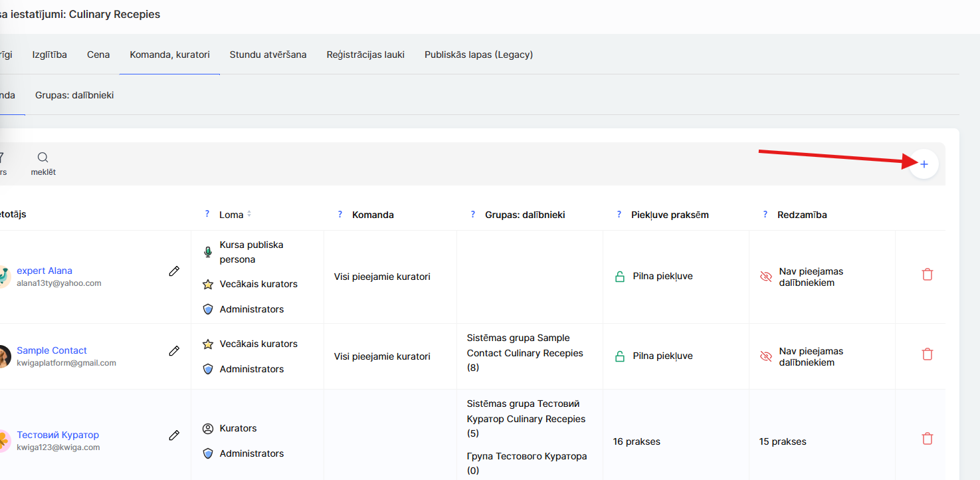Edit expert Alana with pencil icon
This screenshot has width=980, height=480.
174,271
